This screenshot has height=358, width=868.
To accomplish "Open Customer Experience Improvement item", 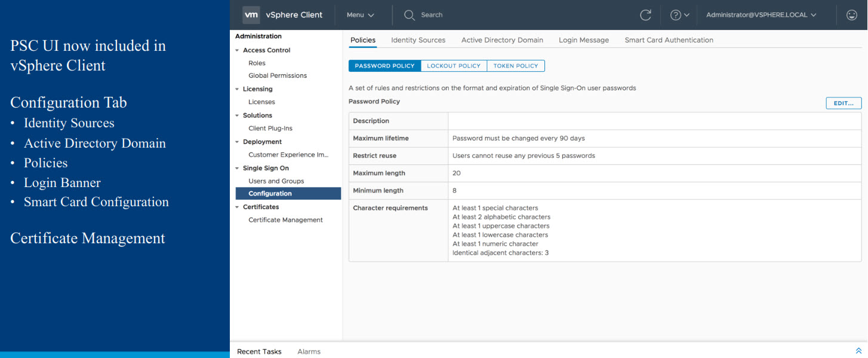I will pos(289,154).
